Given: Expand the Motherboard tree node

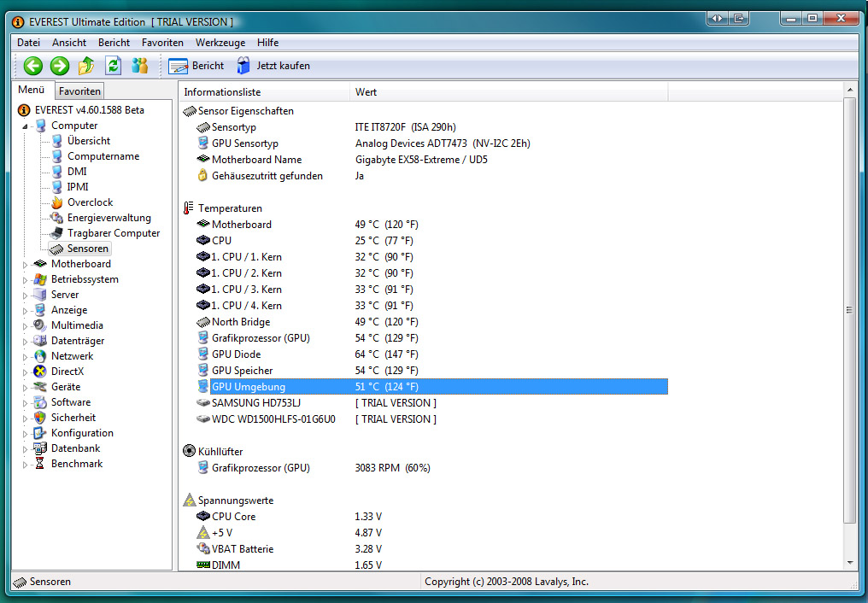Looking at the screenshot, I should (x=25, y=265).
